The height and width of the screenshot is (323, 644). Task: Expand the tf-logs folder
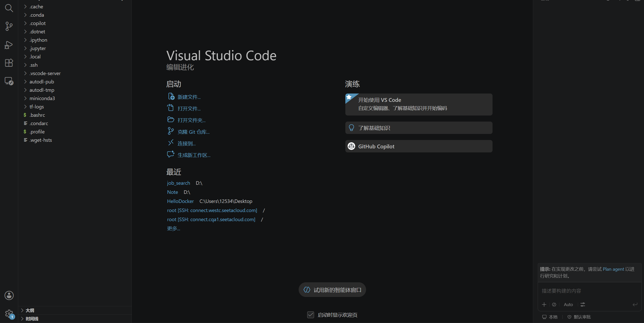click(x=75, y=107)
